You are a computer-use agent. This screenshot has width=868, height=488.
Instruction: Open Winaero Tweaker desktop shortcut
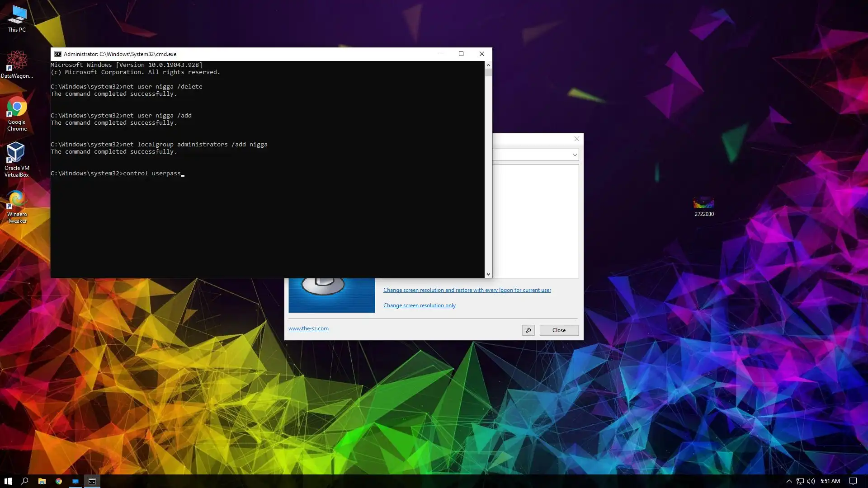(x=17, y=206)
